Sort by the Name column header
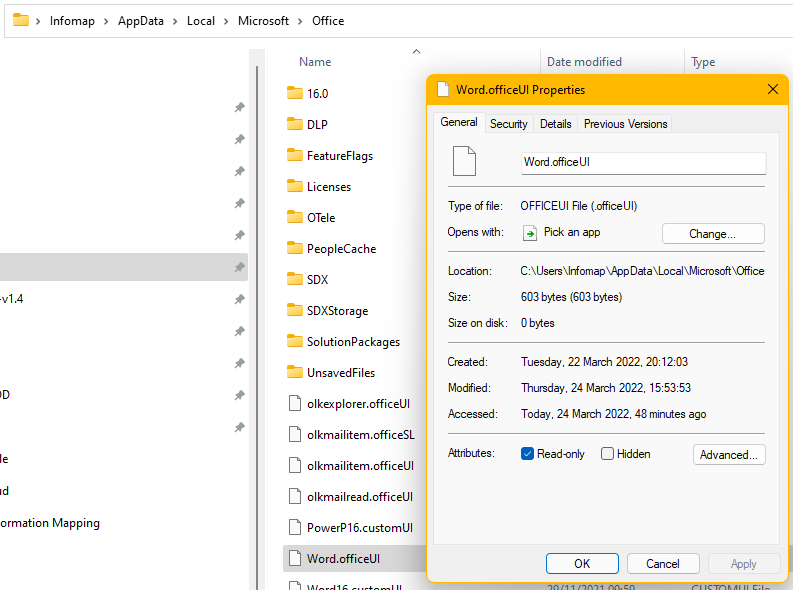793x590 pixels. [x=315, y=62]
